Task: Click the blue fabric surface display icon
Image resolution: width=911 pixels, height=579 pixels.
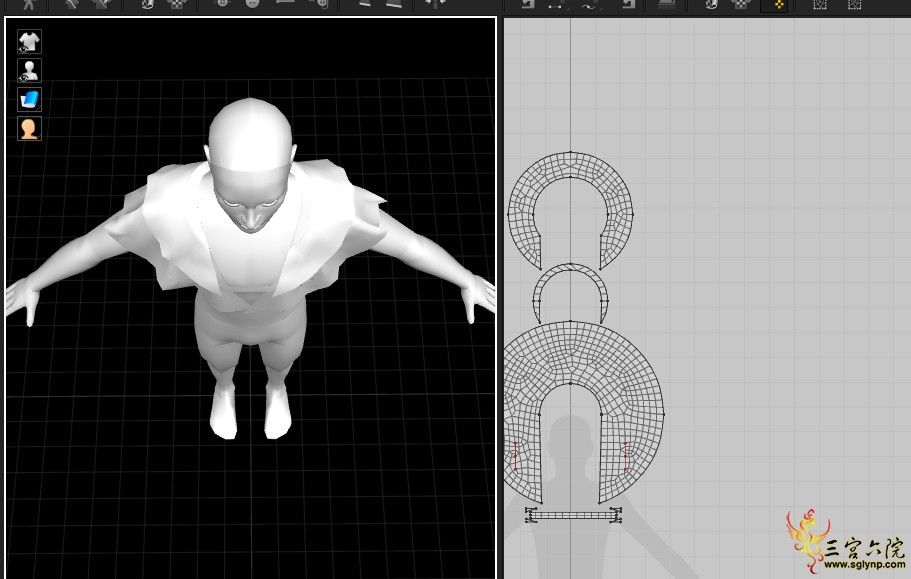Action: [x=29, y=100]
